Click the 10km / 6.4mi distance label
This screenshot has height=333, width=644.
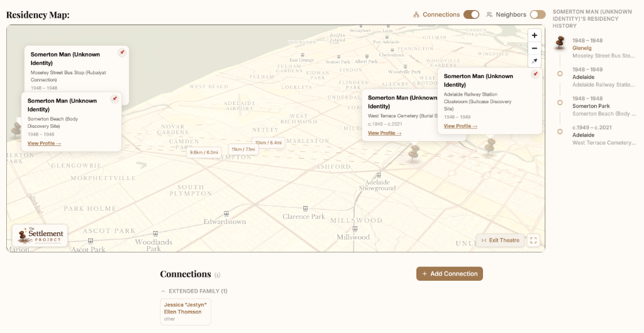268,143
